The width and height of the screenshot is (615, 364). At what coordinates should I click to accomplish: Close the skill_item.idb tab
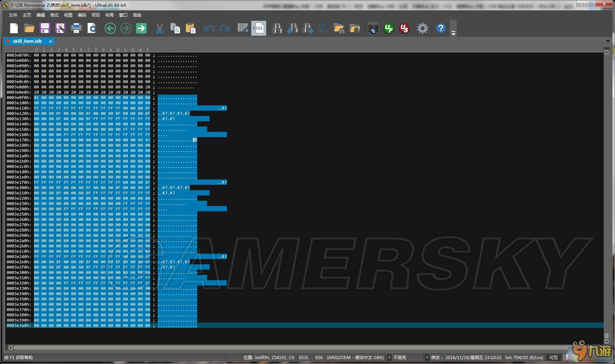[51, 41]
